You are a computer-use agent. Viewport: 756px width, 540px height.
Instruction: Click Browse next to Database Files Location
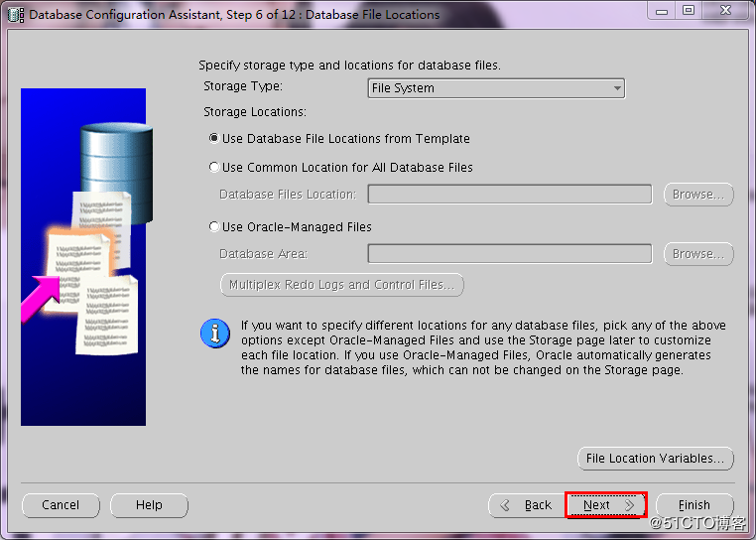698,194
